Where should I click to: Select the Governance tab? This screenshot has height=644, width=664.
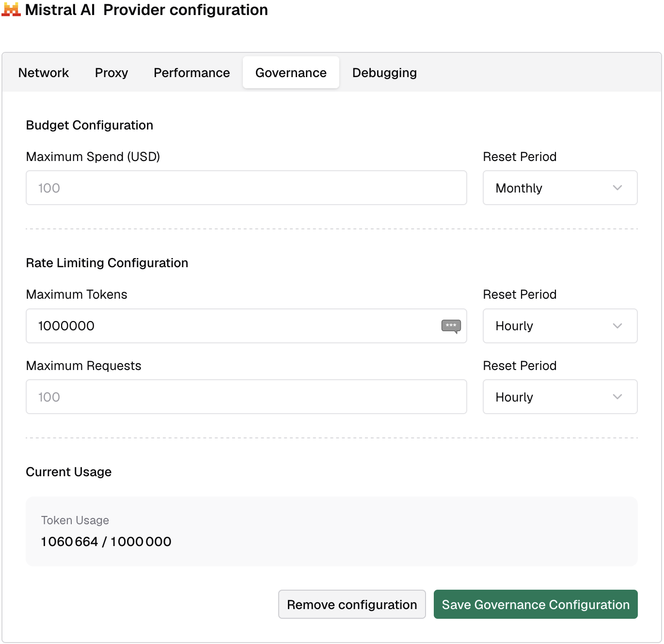click(x=291, y=73)
